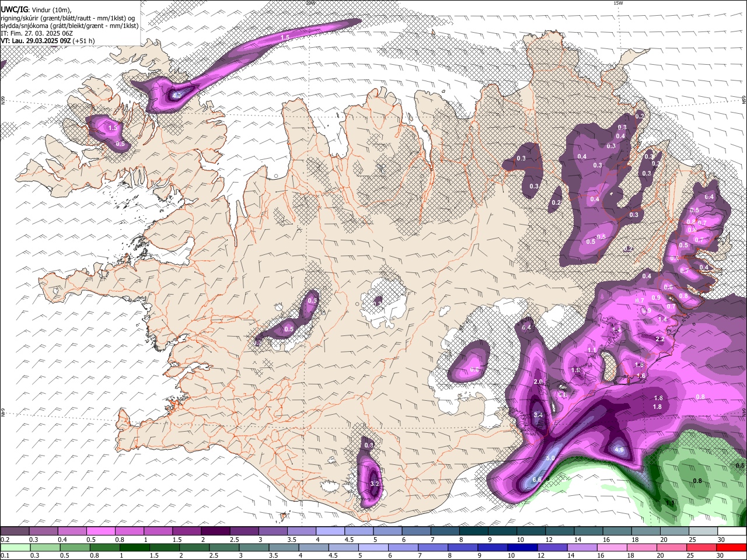The width and height of the screenshot is (747, 560).
Task: Click the initial time line 'IT: Fim. 27. 03. 2025 06Z'
Action: pyautogui.click(x=36, y=33)
